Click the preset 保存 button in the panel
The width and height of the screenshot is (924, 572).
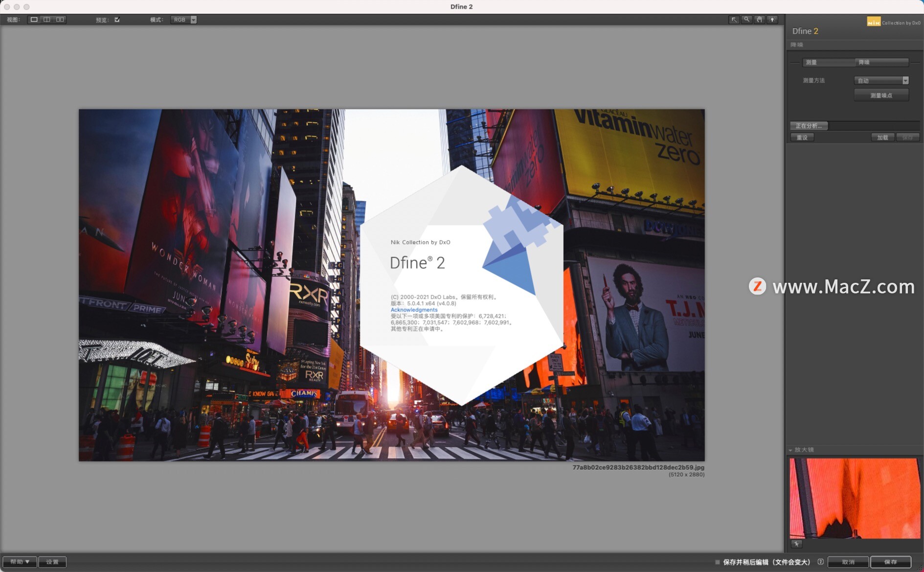[x=908, y=137]
